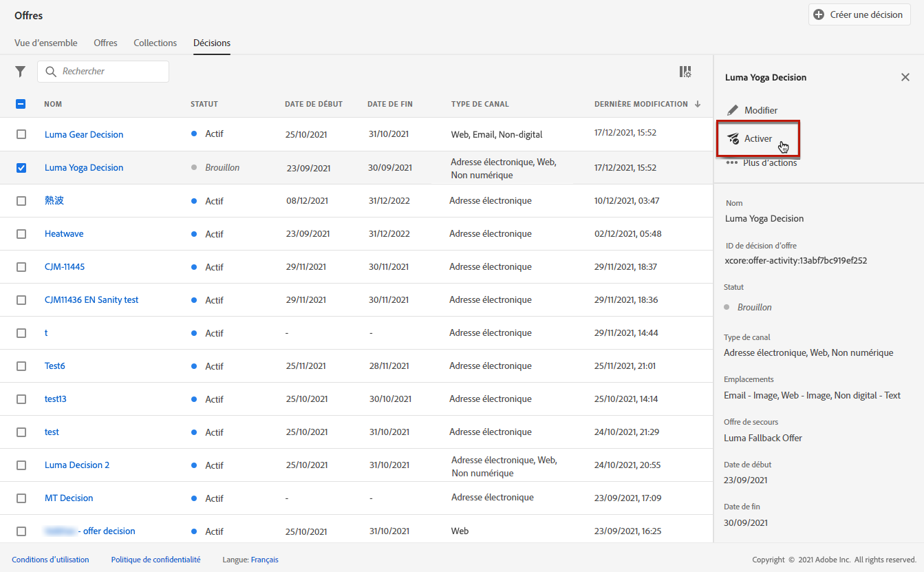
Task: Open the Luma Yoga Decision link
Action: (84, 167)
